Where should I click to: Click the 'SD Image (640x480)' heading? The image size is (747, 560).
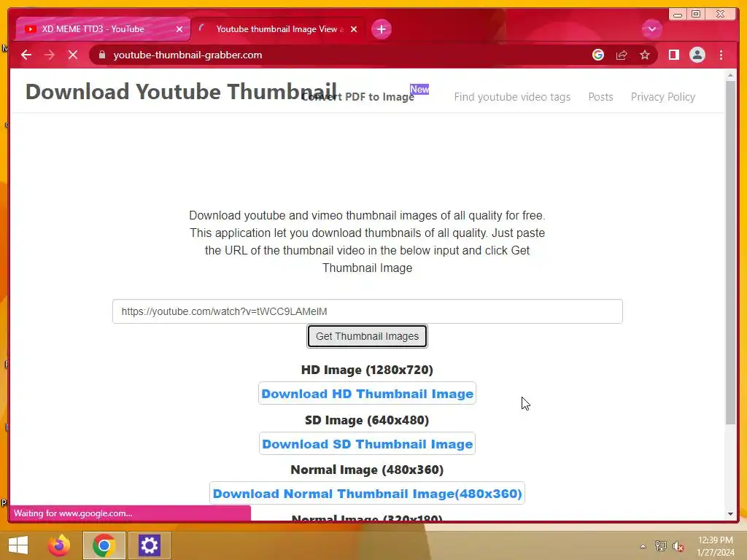coord(367,420)
